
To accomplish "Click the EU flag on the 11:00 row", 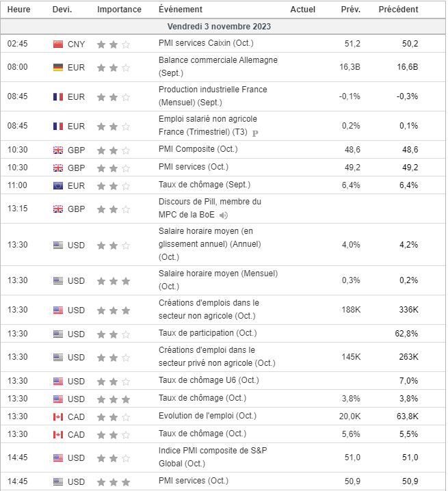I will pos(58,185).
